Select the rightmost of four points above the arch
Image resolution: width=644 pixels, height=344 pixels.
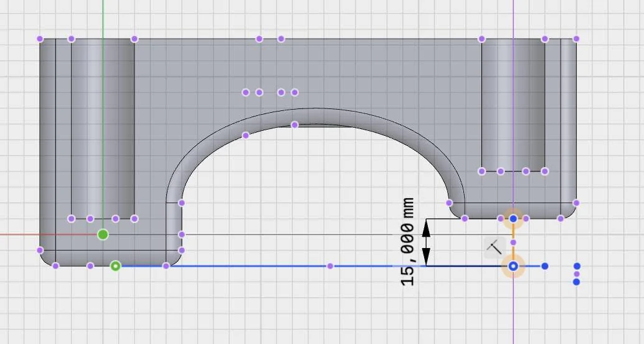pos(295,92)
